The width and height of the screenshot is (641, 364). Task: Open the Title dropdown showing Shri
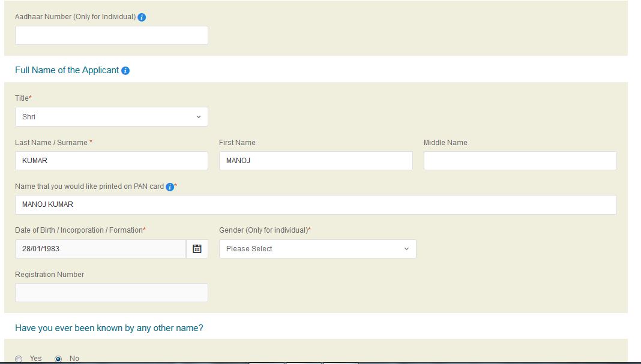[x=112, y=117]
